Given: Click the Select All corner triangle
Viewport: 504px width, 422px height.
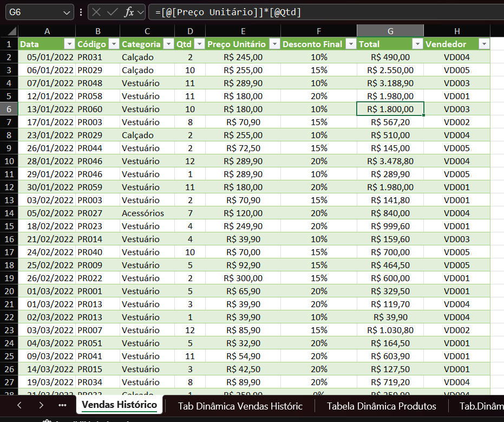Looking at the screenshot, I should [x=12, y=31].
